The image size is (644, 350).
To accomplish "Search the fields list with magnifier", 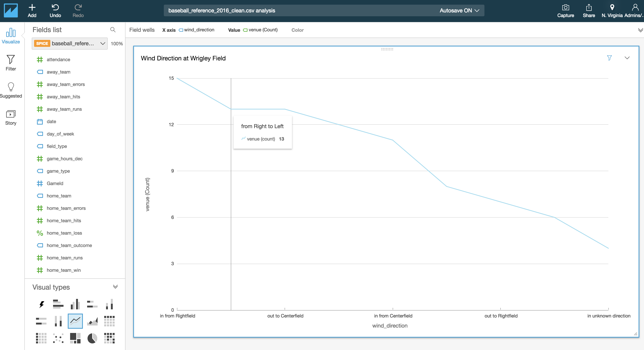I will click(x=113, y=30).
